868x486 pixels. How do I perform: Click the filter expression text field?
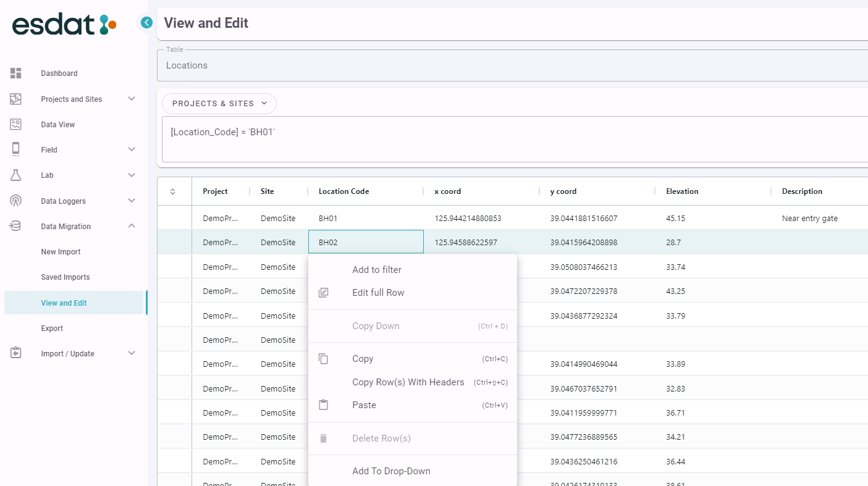(513, 139)
